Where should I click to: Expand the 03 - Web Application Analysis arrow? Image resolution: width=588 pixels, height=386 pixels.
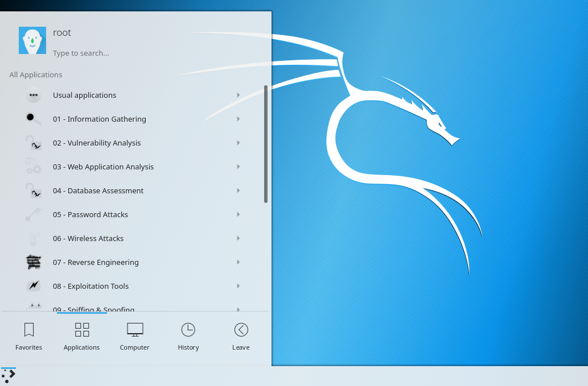pyautogui.click(x=238, y=167)
